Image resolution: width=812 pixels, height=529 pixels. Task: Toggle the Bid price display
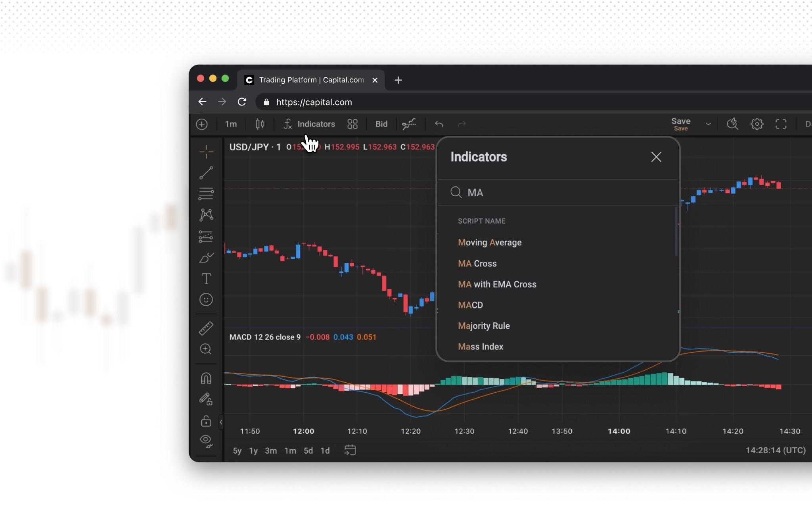point(381,124)
